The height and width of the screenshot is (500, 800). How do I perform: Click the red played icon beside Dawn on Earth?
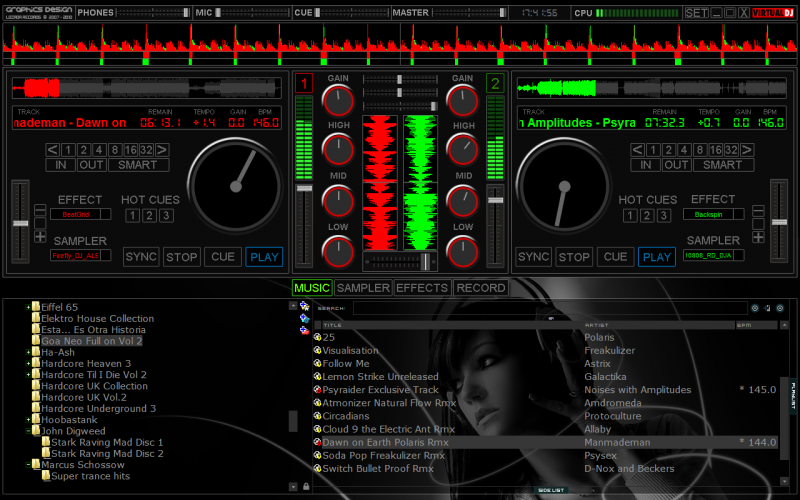click(317, 442)
